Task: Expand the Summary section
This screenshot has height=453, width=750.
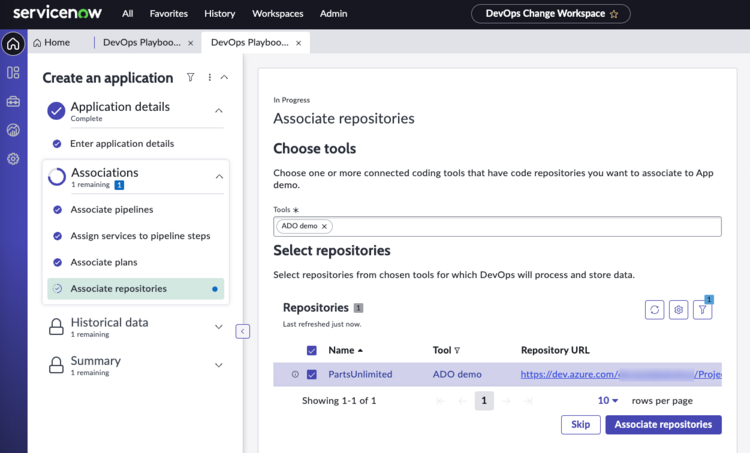Action: (x=219, y=365)
